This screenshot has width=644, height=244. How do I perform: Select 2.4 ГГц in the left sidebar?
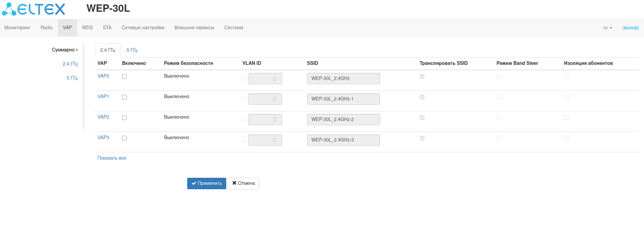click(70, 64)
